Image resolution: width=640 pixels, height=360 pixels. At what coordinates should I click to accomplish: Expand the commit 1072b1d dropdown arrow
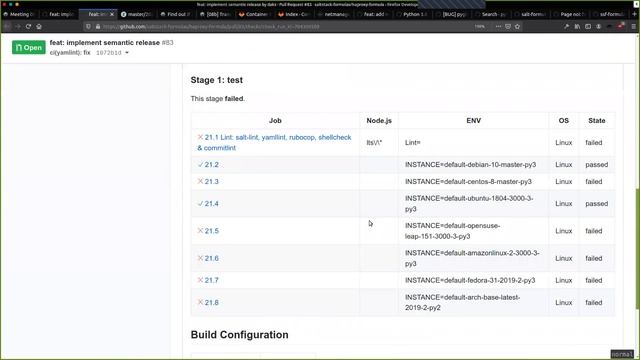click(x=127, y=53)
